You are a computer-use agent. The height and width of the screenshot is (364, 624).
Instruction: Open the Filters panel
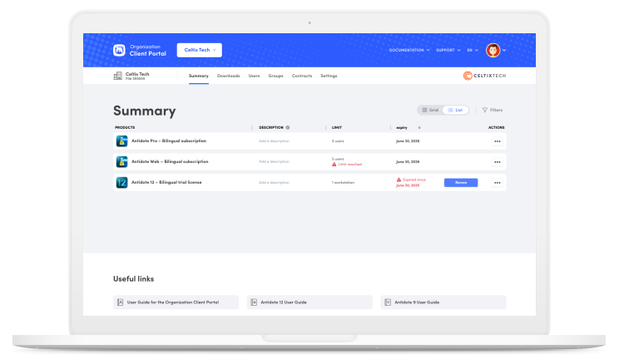pyautogui.click(x=493, y=110)
